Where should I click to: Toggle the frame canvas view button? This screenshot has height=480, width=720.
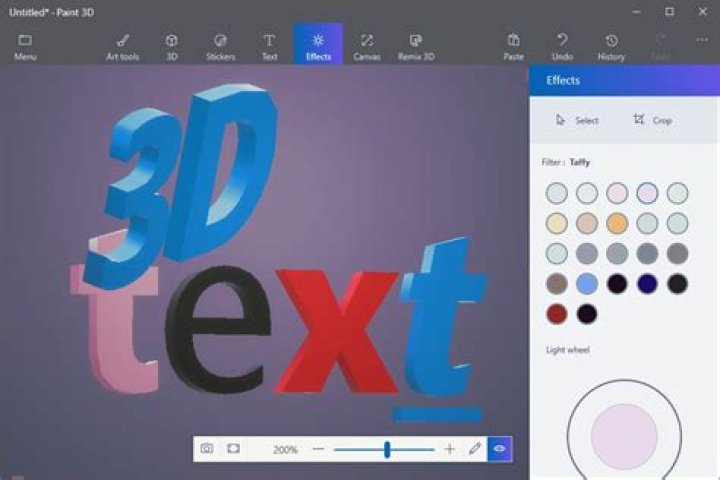point(233,449)
